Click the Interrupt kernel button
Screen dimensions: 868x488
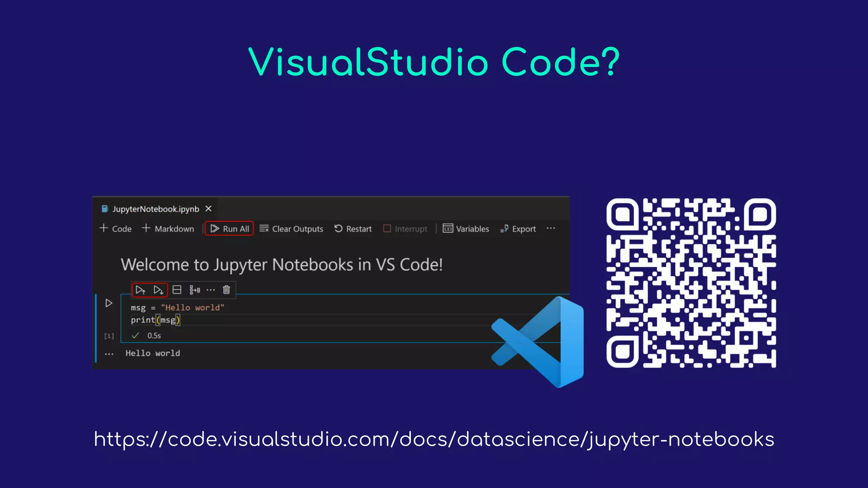pyautogui.click(x=405, y=229)
